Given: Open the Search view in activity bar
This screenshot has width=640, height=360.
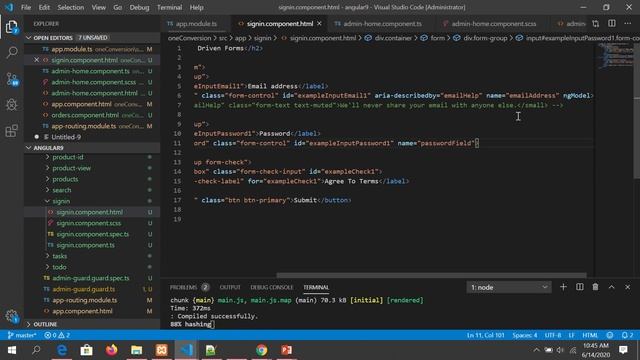Looking at the screenshot, I should click(x=11, y=52).
